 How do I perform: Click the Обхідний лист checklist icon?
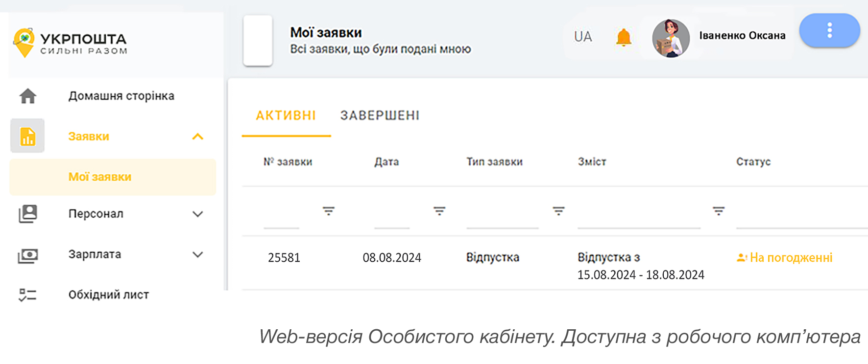tap(28, 295)
